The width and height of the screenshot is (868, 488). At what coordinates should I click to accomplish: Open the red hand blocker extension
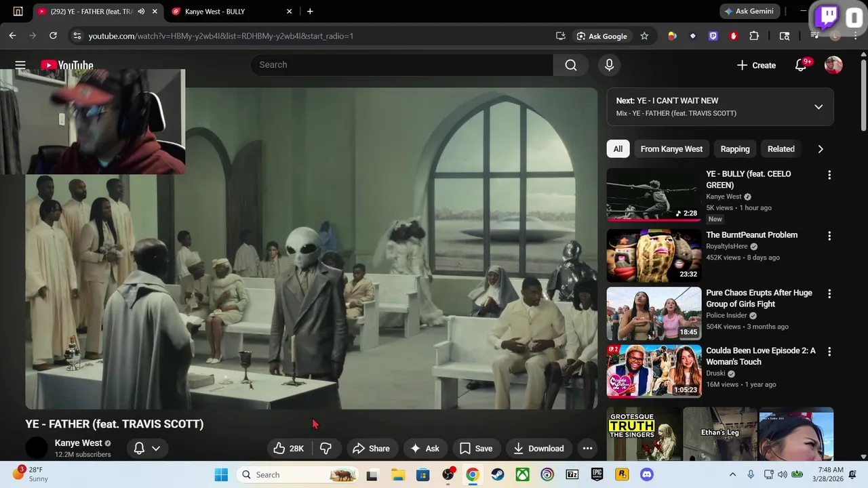click(734, 36)
